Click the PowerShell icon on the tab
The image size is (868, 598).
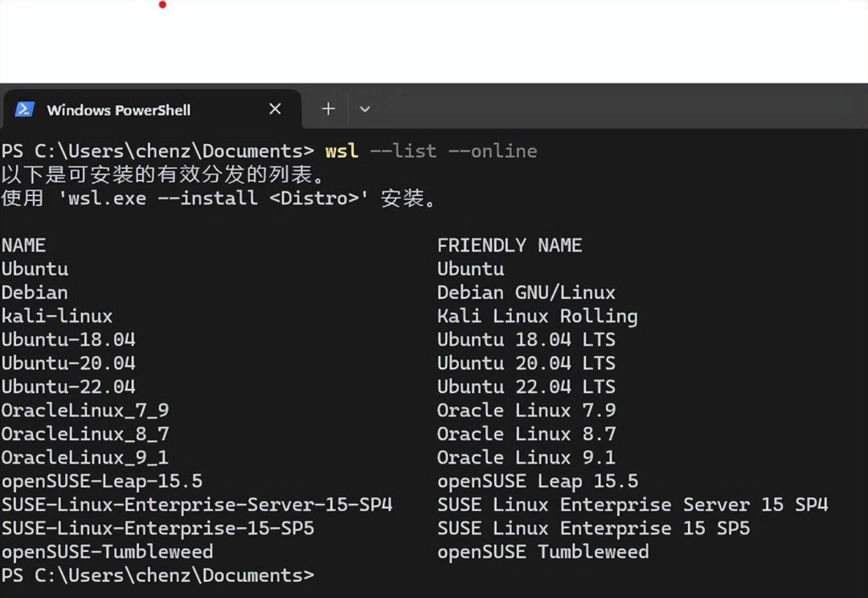click(25, 109)
